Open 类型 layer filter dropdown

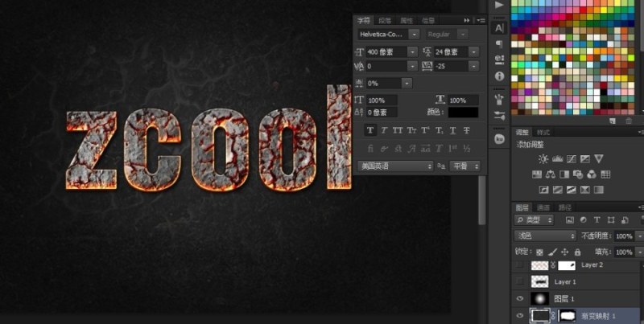point(534,219)
